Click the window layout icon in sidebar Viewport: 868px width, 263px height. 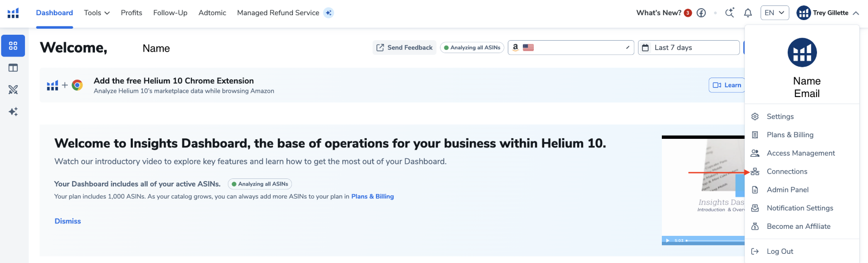(x=13, y=68)
